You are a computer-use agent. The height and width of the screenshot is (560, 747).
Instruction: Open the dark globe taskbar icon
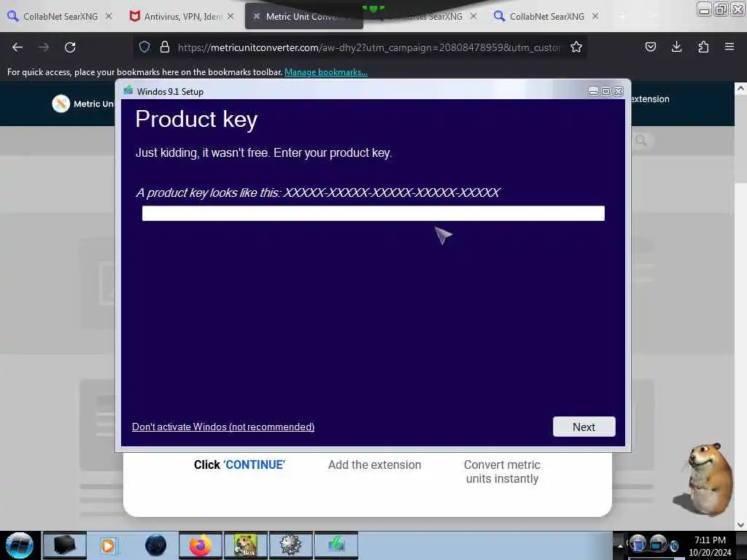[156, 545]
